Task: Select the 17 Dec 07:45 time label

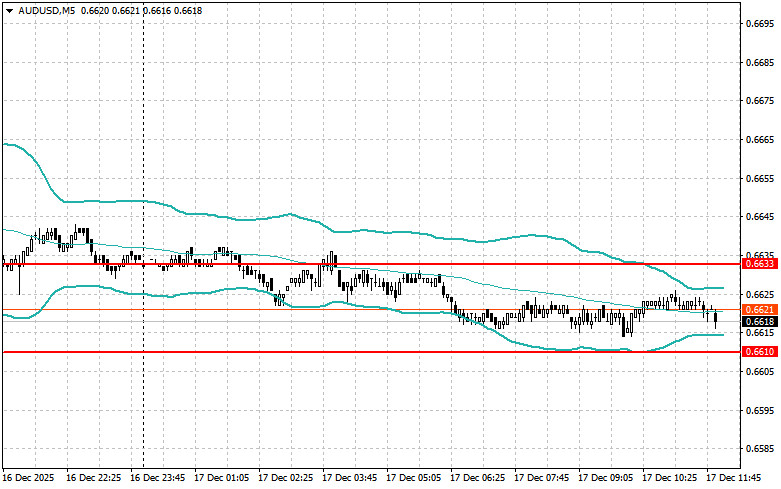Action: [x=541, y=478]
